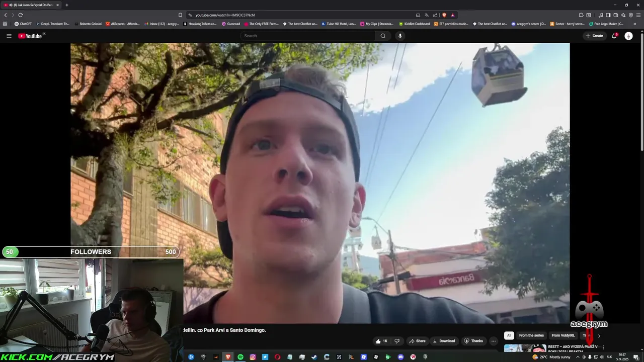This screenshot has width=644, height=362.
Task: Dislike the video with thumbs down
Action: coord(397,341)
